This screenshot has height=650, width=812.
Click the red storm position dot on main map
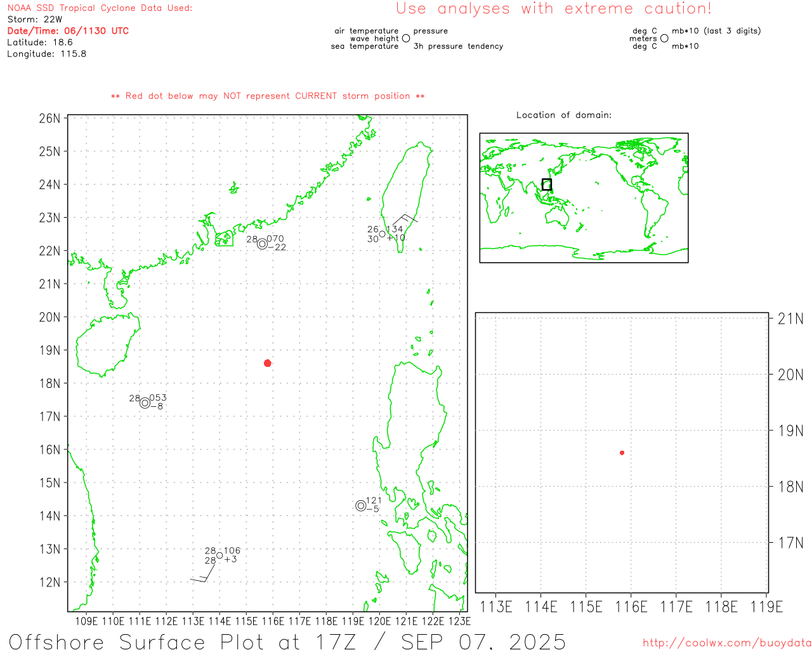(268, 363)
